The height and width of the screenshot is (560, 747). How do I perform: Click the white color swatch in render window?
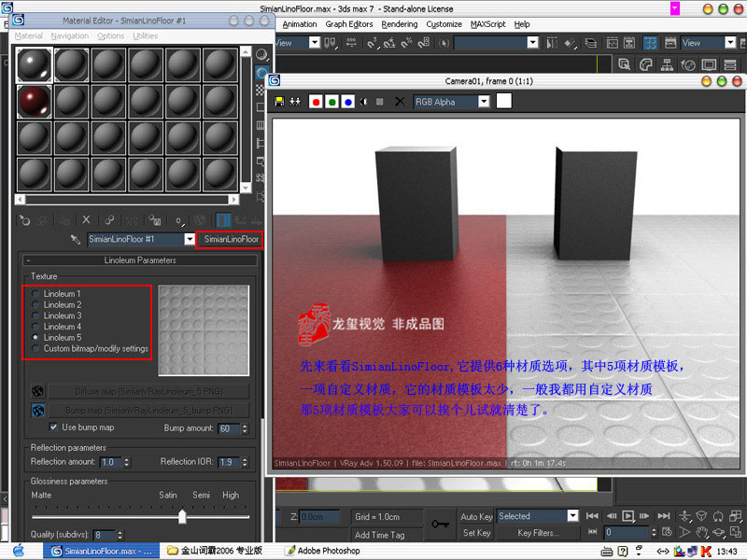pyautogui.click(x=504, y=101)
